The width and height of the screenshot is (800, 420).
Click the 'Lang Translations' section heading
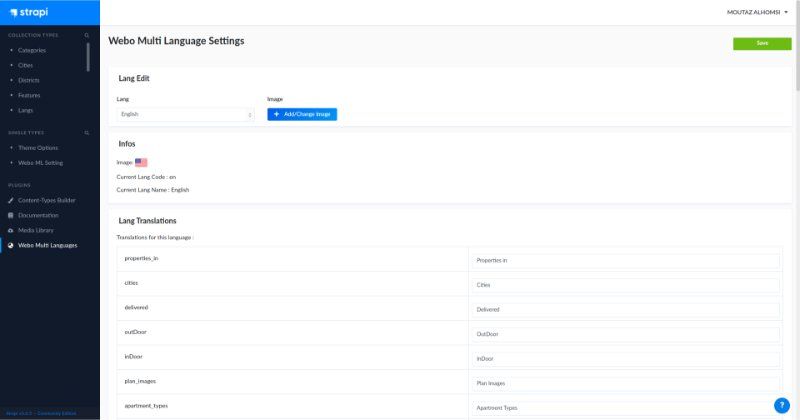pos(147,221)
